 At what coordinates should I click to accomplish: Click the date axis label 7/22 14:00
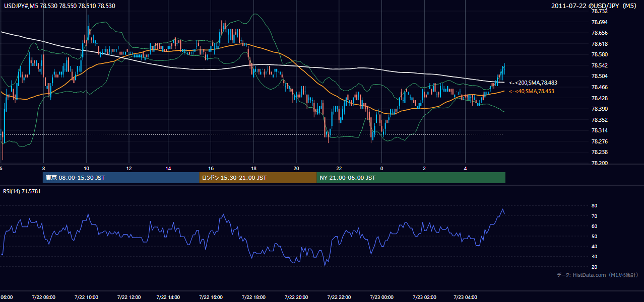168,297
